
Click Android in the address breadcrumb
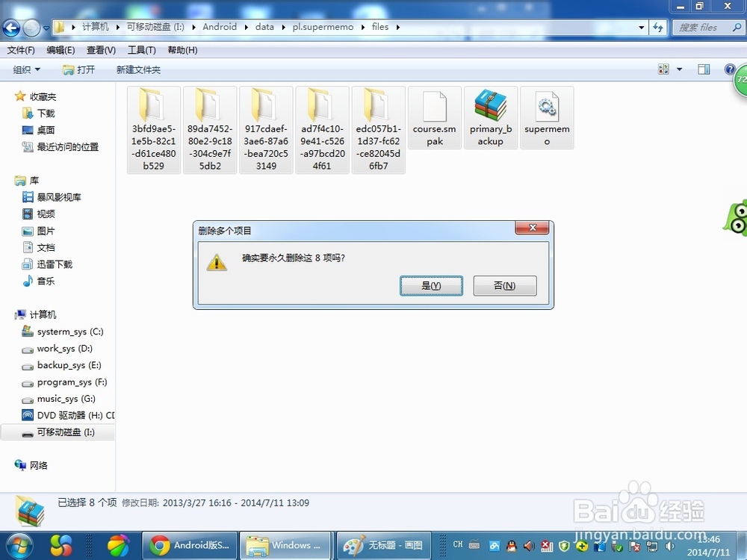[220, 27]
